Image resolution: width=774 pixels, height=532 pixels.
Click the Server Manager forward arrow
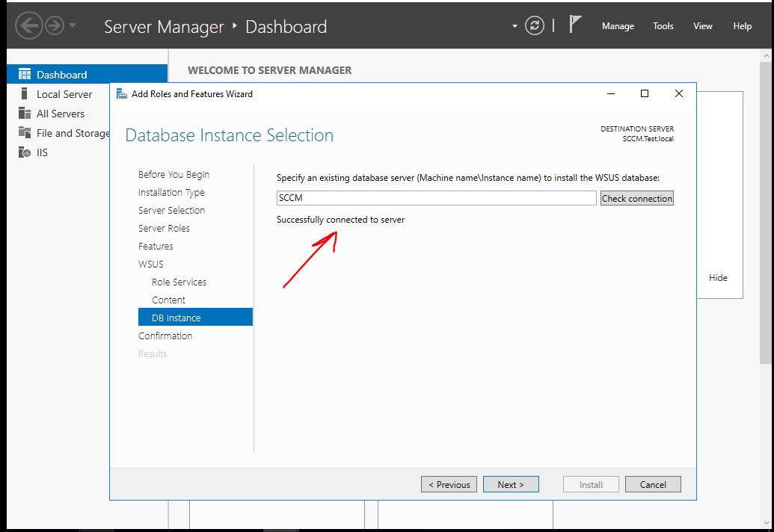pyautogui.click(x=55, y=25)
